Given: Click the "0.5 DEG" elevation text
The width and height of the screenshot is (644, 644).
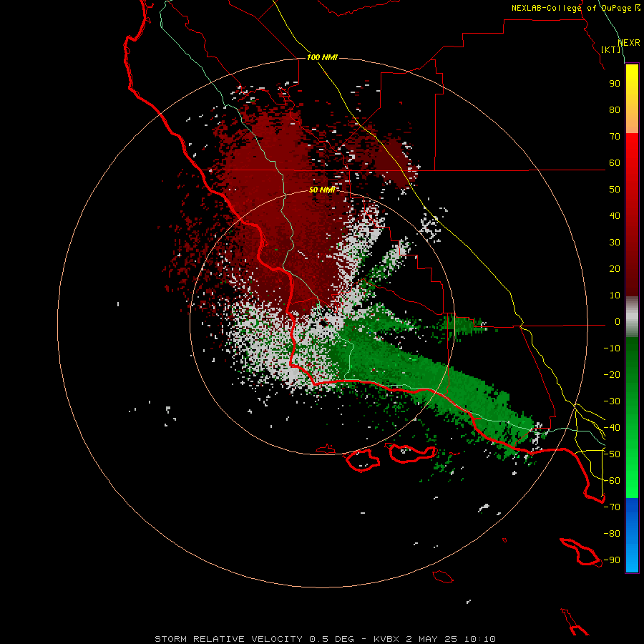Looking at the screenshot, I should point(331,639).
